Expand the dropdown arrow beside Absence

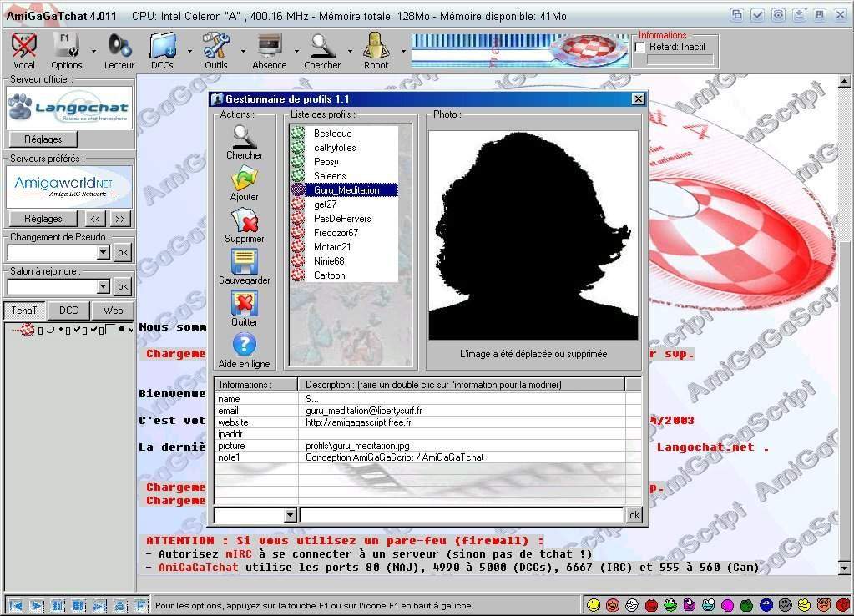click(296, 51)
